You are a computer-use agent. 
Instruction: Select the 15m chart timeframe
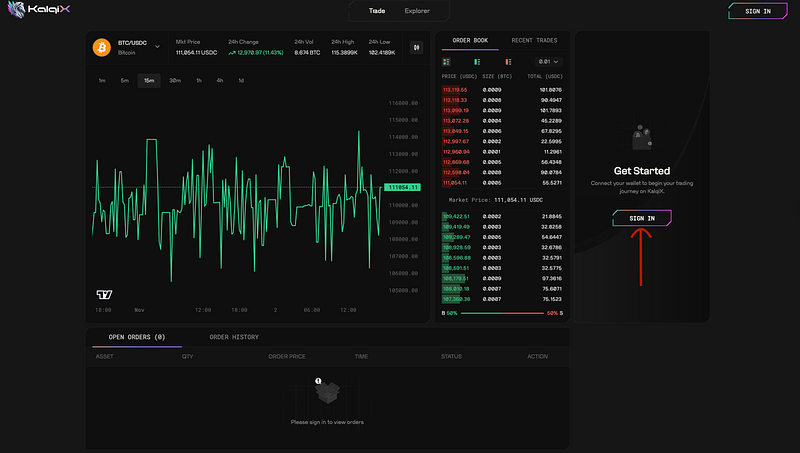pyautogui.click(x=148, y=80)
